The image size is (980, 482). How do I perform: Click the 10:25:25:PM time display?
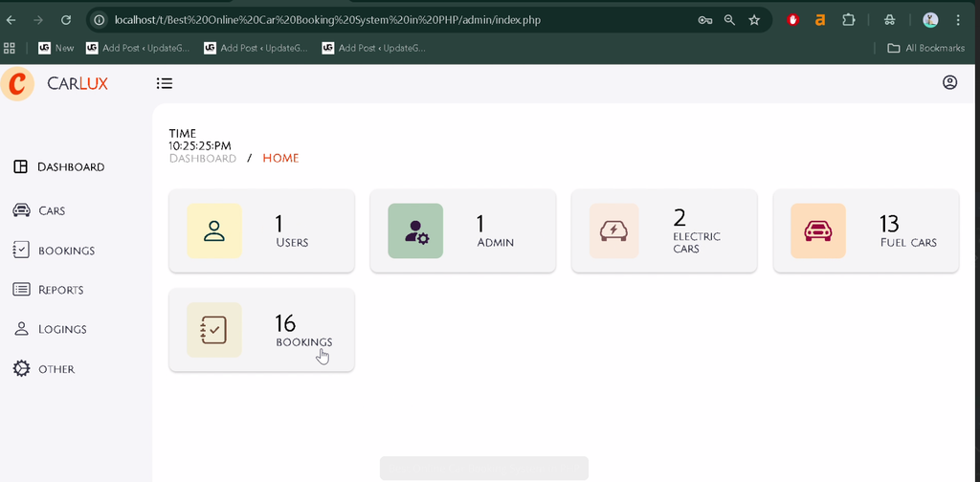point(200,146)
